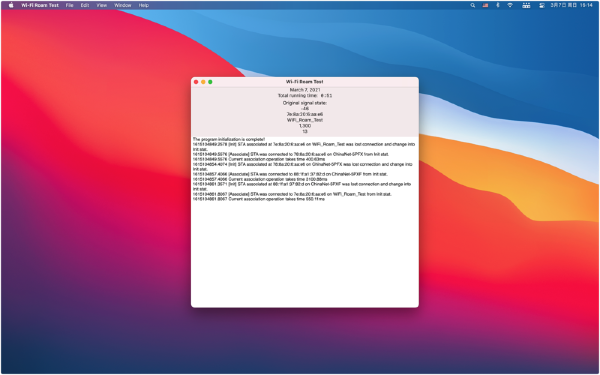This screenshot has height=375, width=600.
Task: Click the [Init] log line mentioning WiFi_Roam_Test
Action: 304,147
